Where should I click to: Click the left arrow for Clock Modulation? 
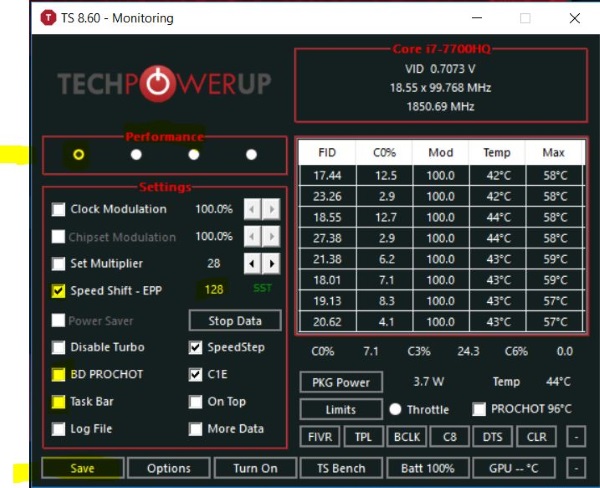click(x=252, y=209)
